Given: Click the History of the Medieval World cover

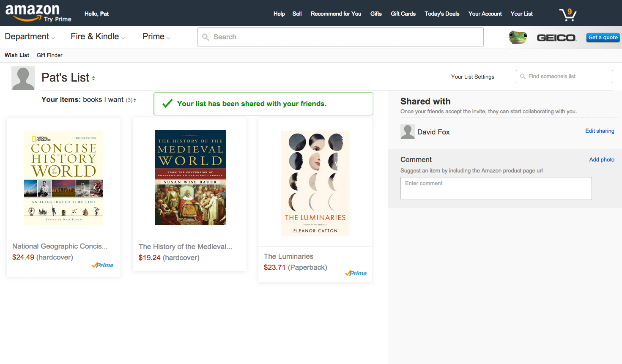Looking at the screenshot, I should coord(190,178).
